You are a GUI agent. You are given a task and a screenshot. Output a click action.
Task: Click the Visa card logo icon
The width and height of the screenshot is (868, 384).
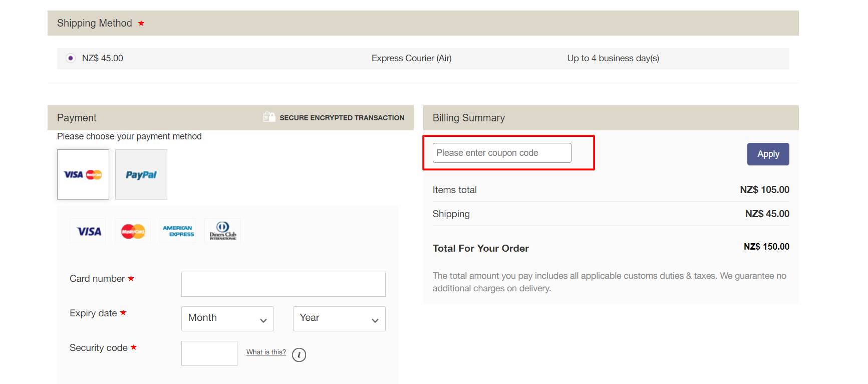tap(88, 231)
